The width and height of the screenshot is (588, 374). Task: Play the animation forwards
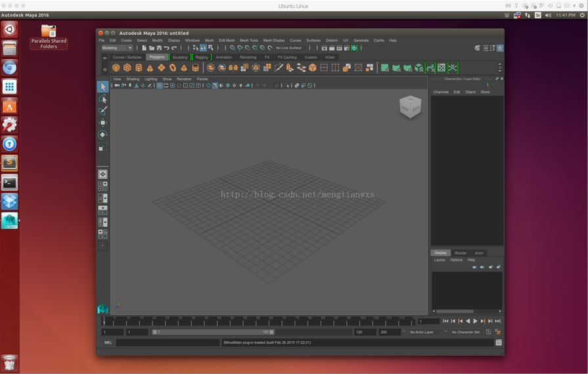coord(475,321)
